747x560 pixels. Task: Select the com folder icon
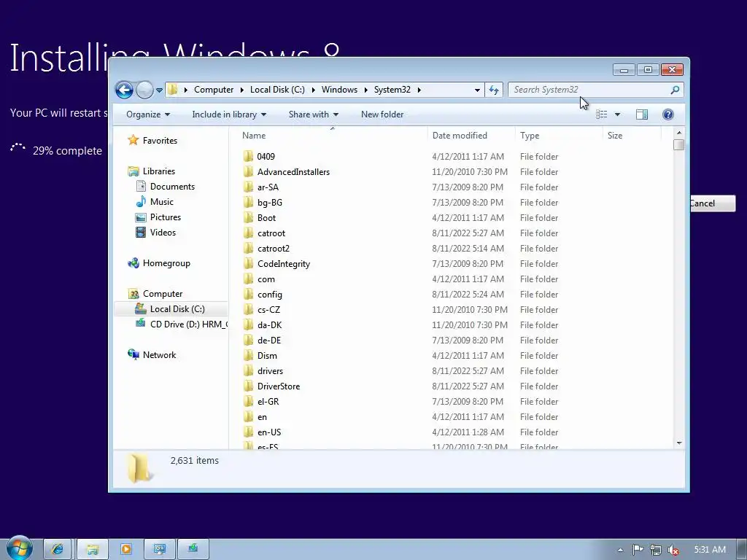click(x=248, y=279)
